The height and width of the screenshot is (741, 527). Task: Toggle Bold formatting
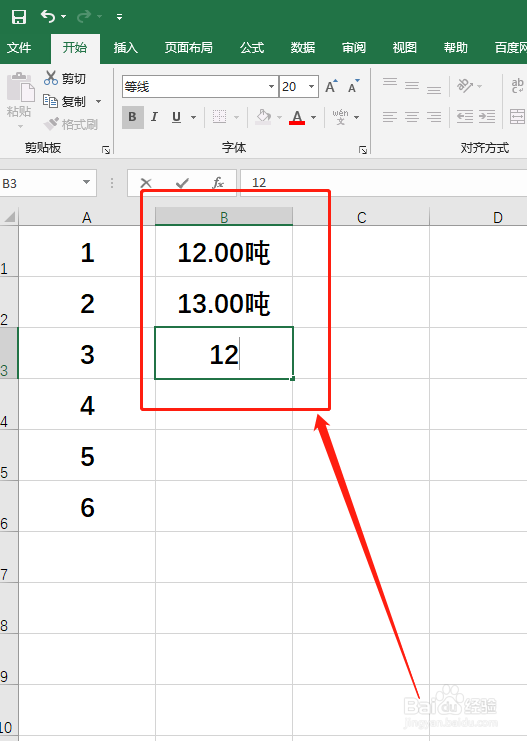pos(133,117)
